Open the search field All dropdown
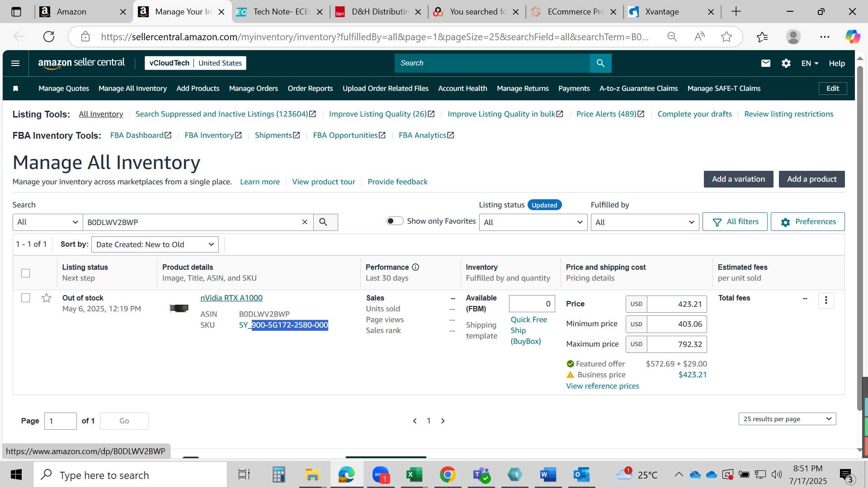 tap(47, 222)
